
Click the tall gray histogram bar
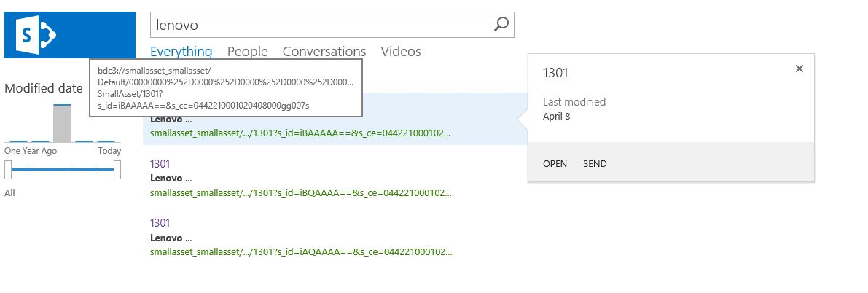[62, 123]
